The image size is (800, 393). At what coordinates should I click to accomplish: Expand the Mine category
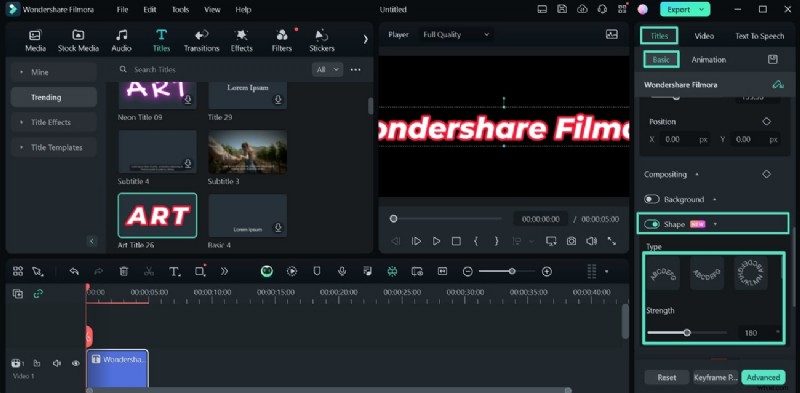[x=54, y=72]
